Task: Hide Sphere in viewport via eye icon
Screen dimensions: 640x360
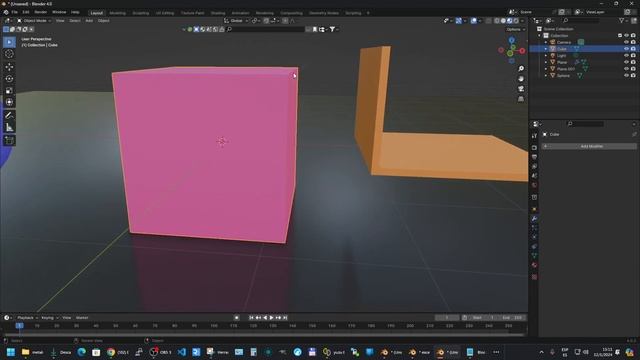Action: pyautogui.click(x=626, y=76)
